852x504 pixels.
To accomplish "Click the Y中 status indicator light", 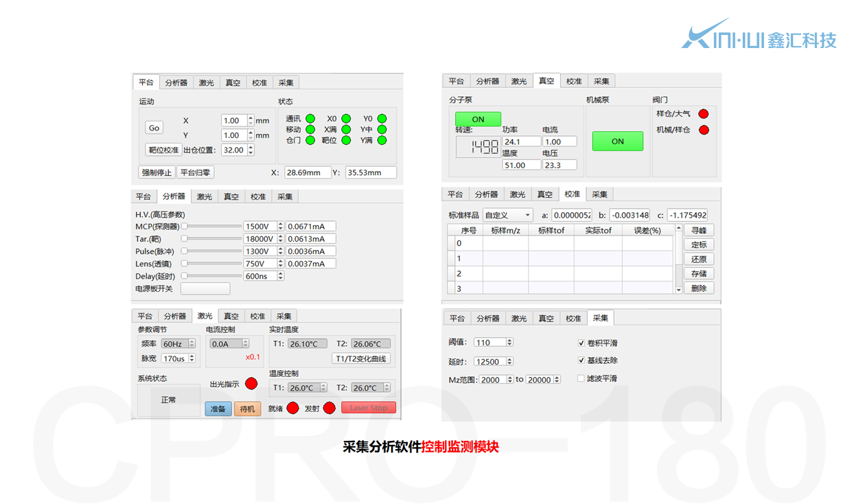I will [382, 129].
